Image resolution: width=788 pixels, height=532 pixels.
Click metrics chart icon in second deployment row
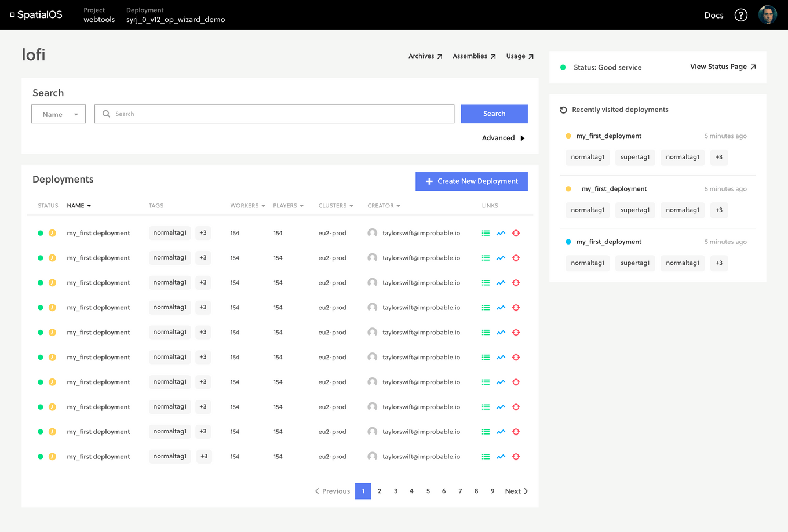tap(501, 258)
